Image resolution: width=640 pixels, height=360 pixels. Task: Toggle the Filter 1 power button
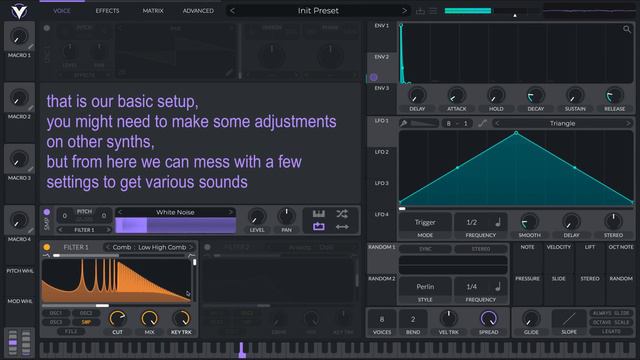[x=47, y=247]
